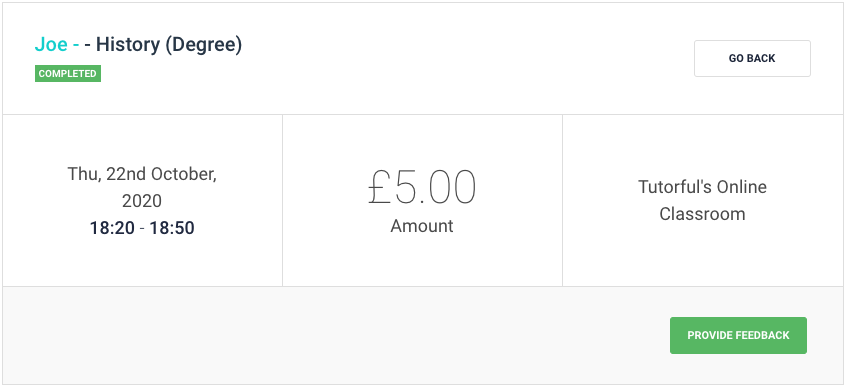Click the year 2020 text

[x=142, y=201]
